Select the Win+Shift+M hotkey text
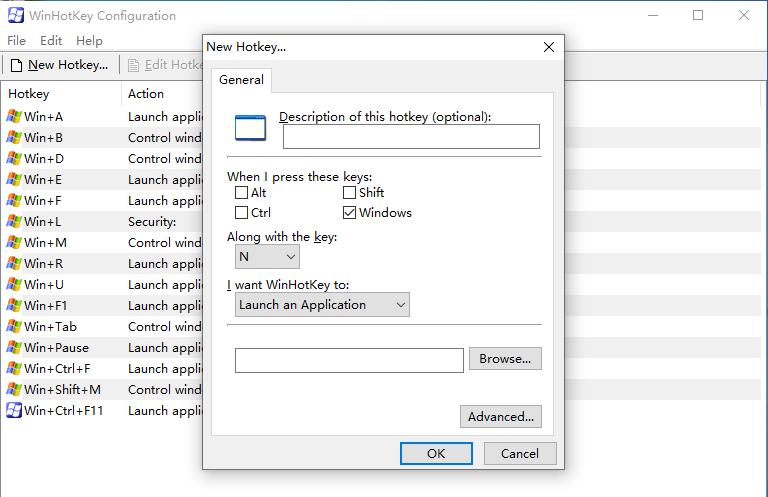Screen dimensions: 768x497 click(62, 390)
